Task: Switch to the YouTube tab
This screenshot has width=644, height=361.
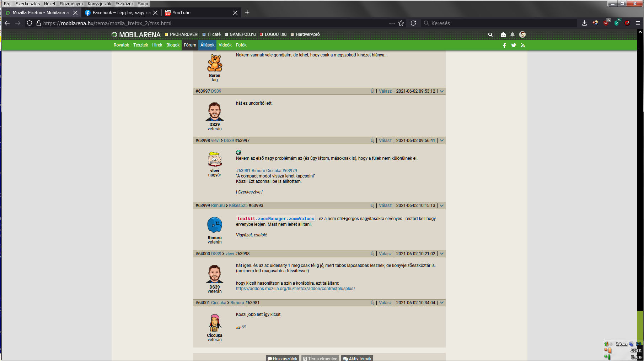Action: tap(201, 12)
